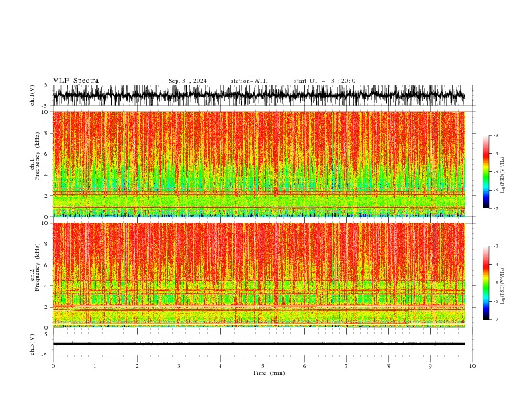The image size is (532, 411).
Task: Click the "8" frequency tick of ch.2 spectrogram
Action: pyautogui.click(x=47, y=244)
